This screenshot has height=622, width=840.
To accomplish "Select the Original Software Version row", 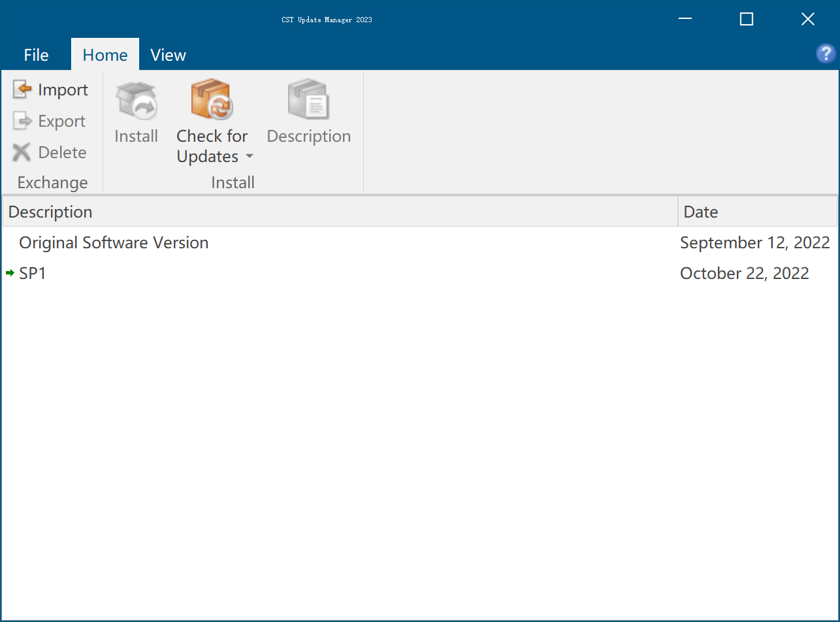I will (114, 242).
